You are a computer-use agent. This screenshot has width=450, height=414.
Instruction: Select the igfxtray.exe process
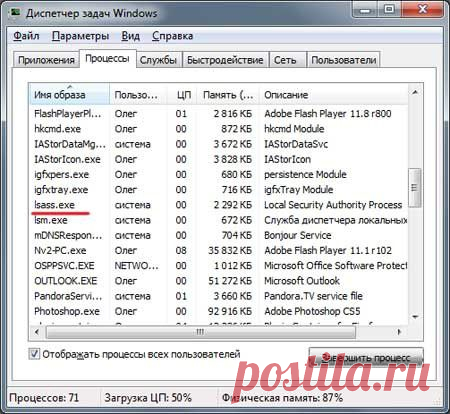[x=218, y=190]
